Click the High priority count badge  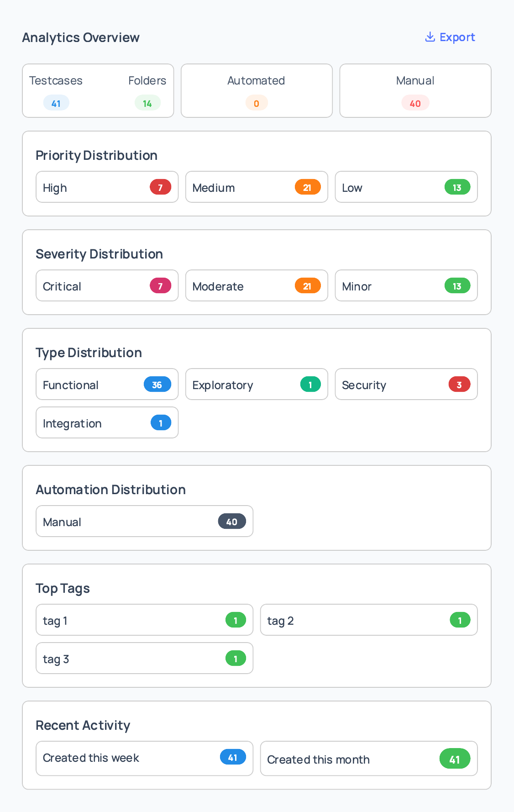(160, 187)
